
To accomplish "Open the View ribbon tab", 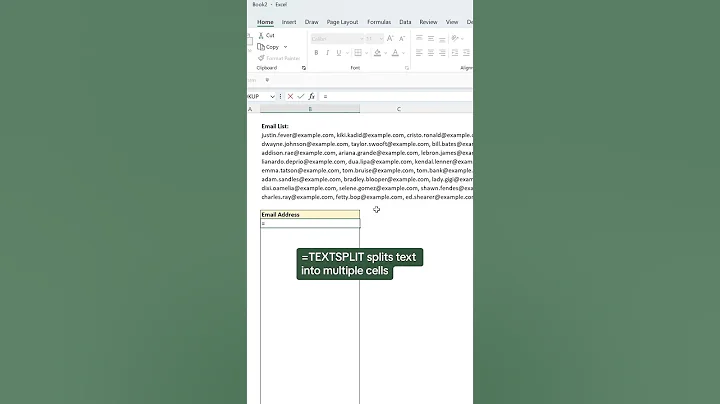I will pyautogui.click(x=452, y=22).
